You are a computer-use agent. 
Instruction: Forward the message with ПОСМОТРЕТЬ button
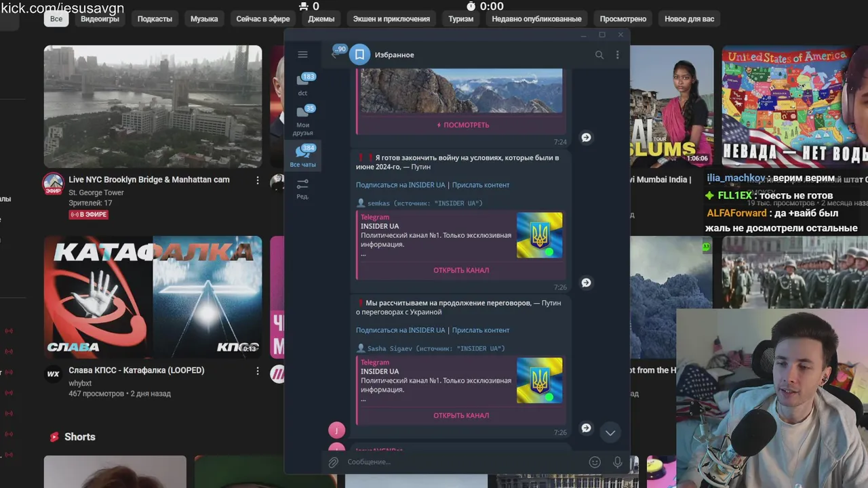pyautogui.click(x=586, y=138)
